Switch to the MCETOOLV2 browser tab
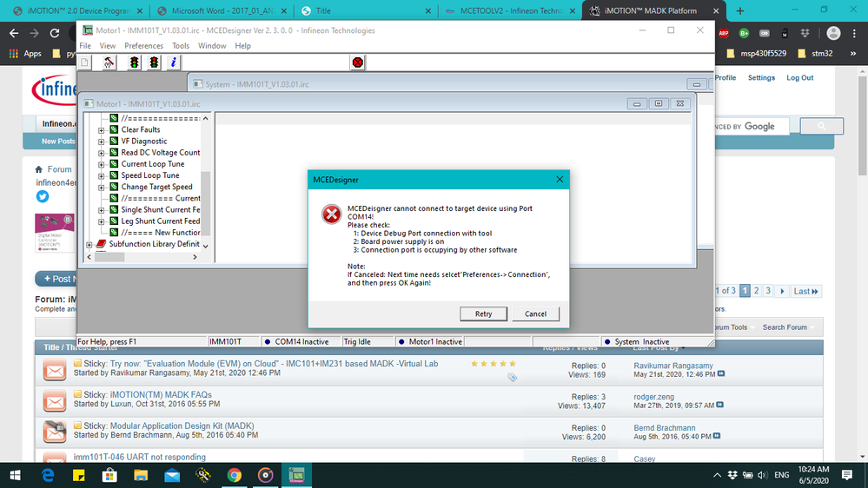The width and height of the screenshot is (868, 488). coord(504,11)
